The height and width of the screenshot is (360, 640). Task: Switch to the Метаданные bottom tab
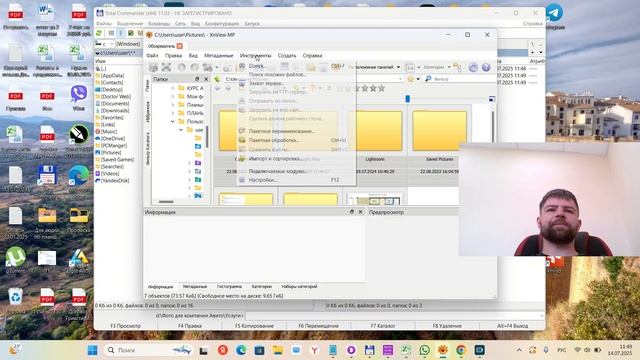point(195,287)
